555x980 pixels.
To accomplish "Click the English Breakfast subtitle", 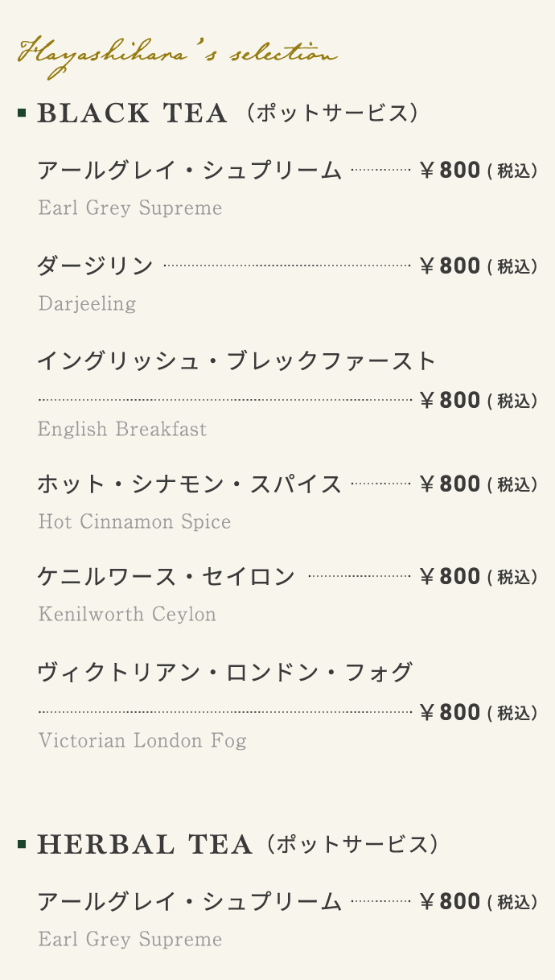I will [x=122, y=429].
